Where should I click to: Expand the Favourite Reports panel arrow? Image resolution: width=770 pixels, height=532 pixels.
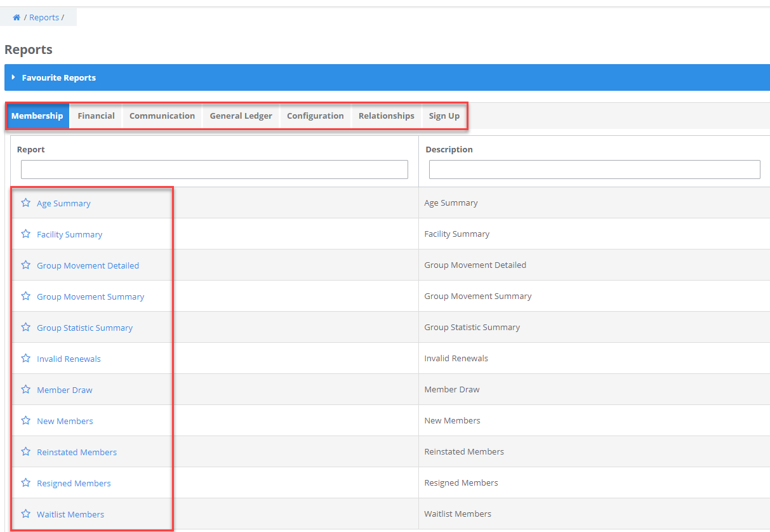pyautogui.click(x=13, y=77)
